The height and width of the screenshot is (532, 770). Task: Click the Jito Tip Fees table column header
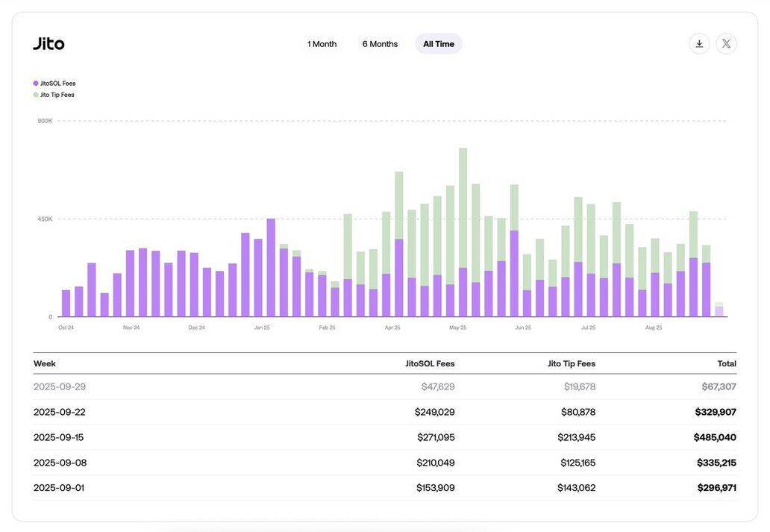pos(571,363)
